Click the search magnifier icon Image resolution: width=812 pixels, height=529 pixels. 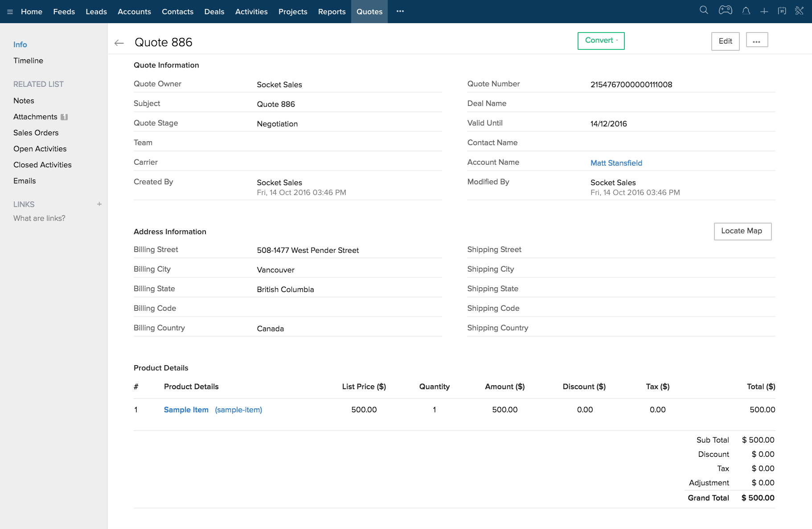click(x=704, y=10)
